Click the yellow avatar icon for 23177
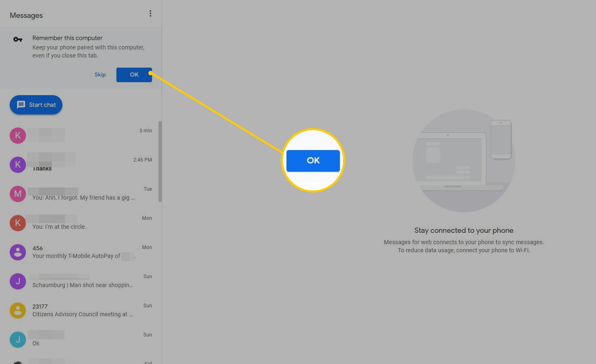This screenshot has height=364, width=596. [x=18, y=310]
